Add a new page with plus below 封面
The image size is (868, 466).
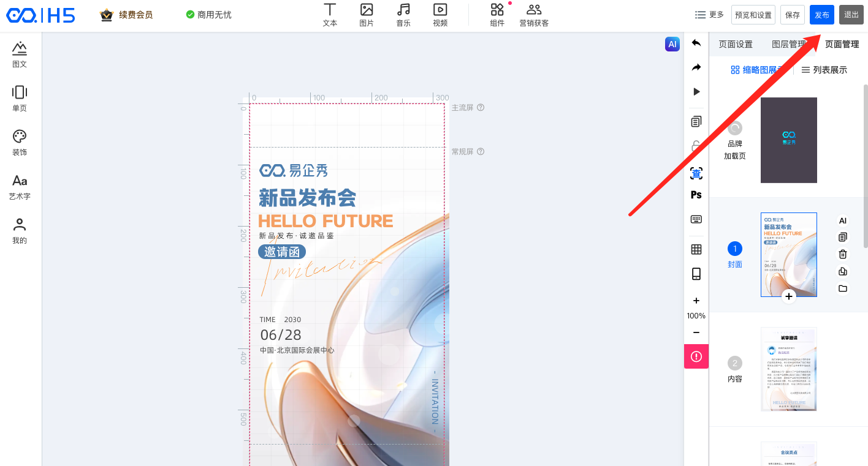point(789,296)
